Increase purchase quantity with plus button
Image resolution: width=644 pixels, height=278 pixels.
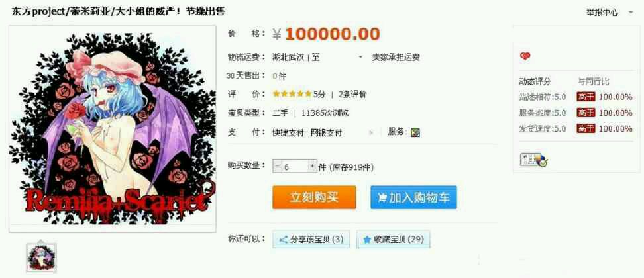[312, 167]
